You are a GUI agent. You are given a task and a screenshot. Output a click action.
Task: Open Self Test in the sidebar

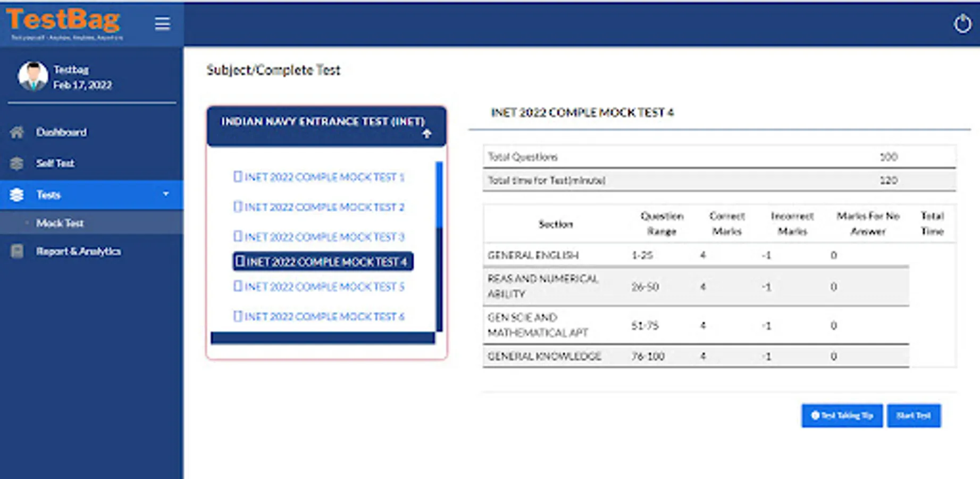[x=55, y=163]
